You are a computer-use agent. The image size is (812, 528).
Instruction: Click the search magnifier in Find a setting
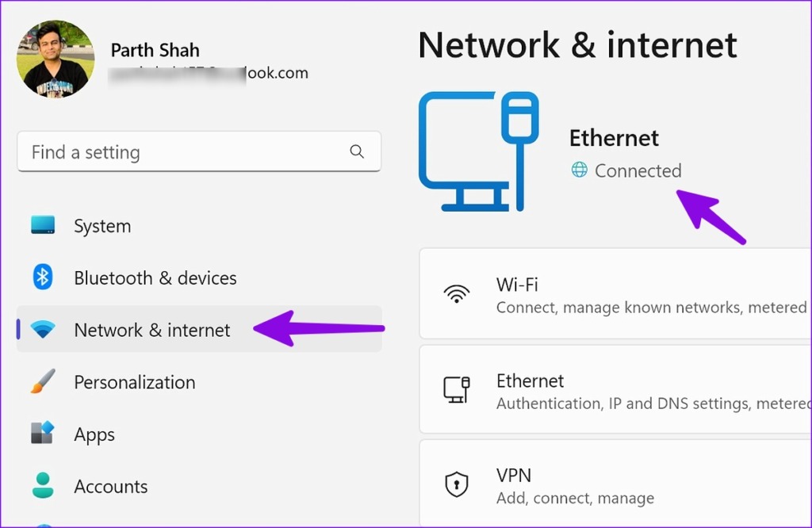pyautogui.click(x=357, y=151)
